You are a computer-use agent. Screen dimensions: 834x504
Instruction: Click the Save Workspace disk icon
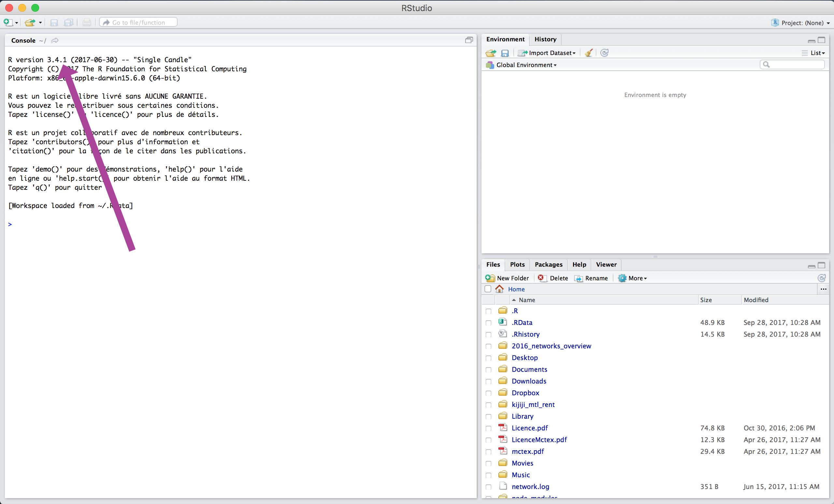pos(505,53)
